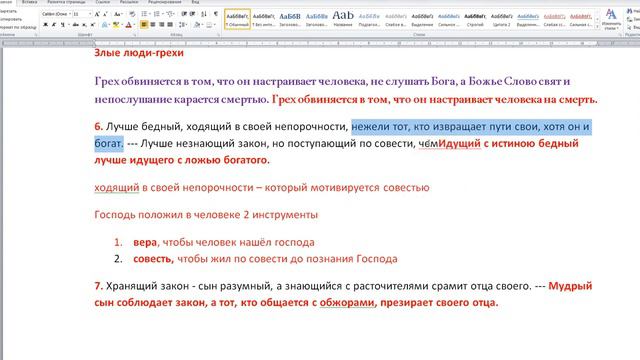Apply the Обычный style

(237, 19)
